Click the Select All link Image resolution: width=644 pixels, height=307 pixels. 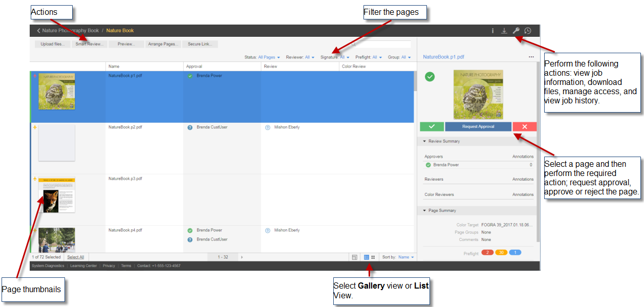pos(76,257)
